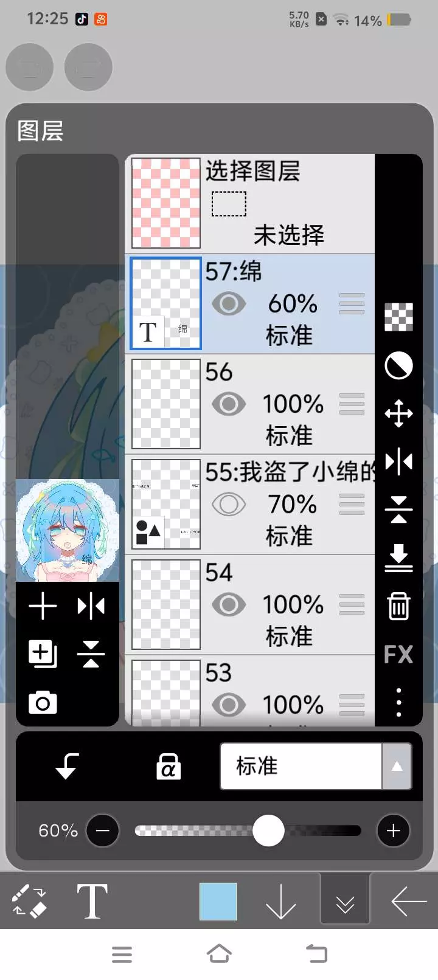This screenshot has height=980, width=438.
Task: Open the three-dot more options menu
Action: click(398, 702)
